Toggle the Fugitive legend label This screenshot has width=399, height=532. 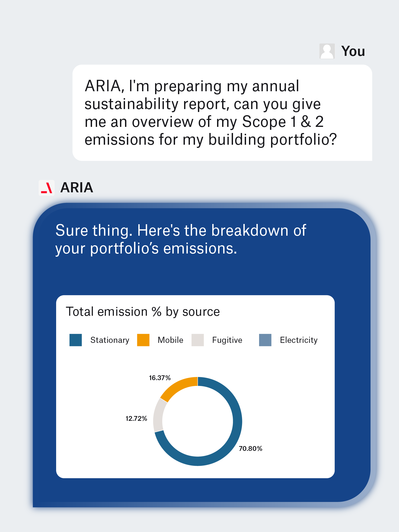pyautogui.click(x=227, y=340)
